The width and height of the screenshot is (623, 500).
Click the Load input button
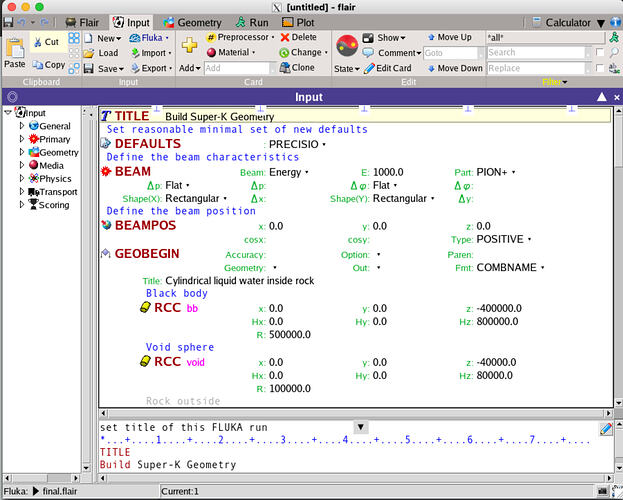[x=101, y=53]
